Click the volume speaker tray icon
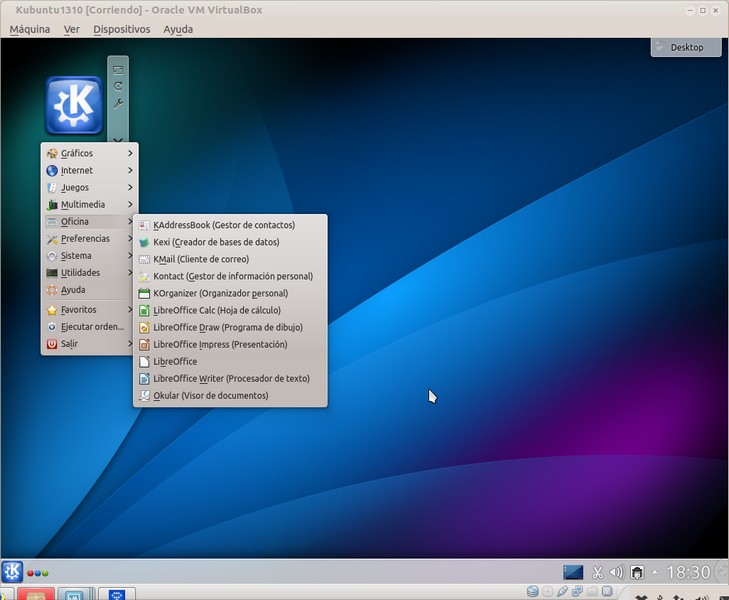Image resolution: width=729 pixels, height=600 pixels. tap(616, 572)
